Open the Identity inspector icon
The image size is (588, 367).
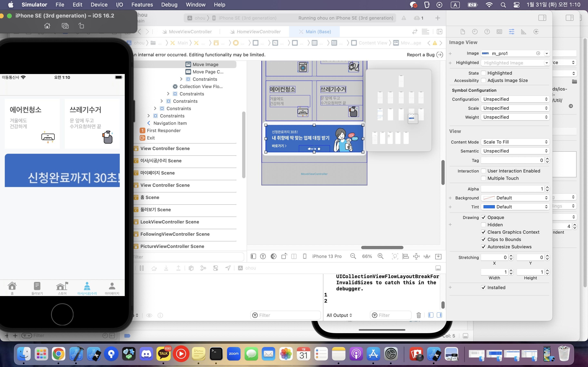click(x=499, y=32)
